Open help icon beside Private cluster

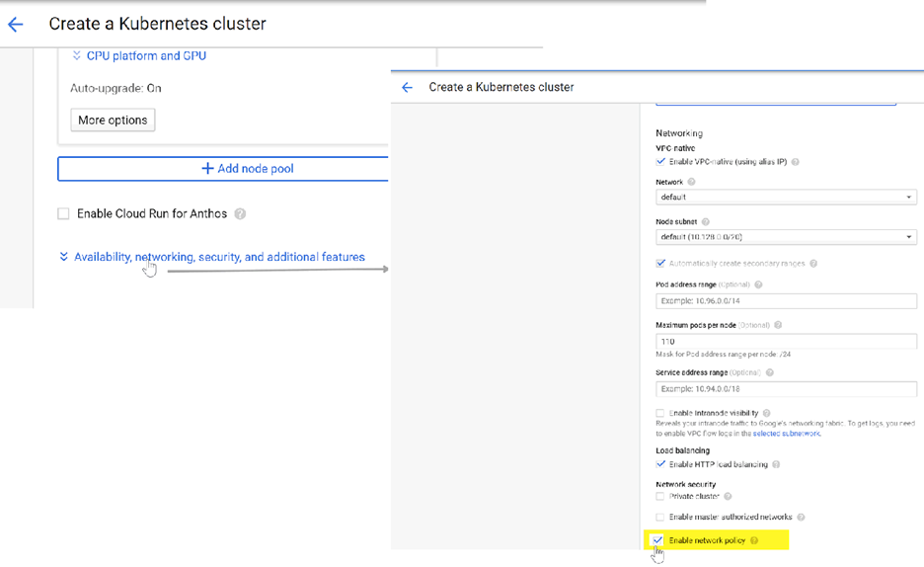[728, 496]
